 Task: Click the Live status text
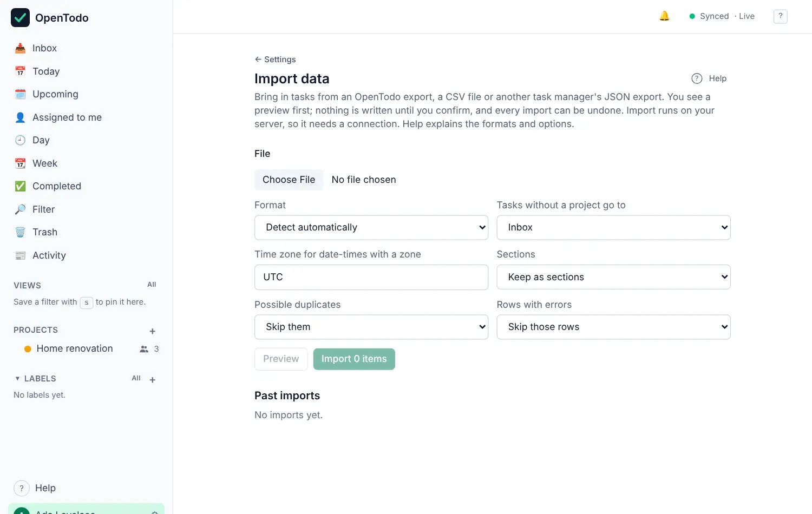click(746, 16)
